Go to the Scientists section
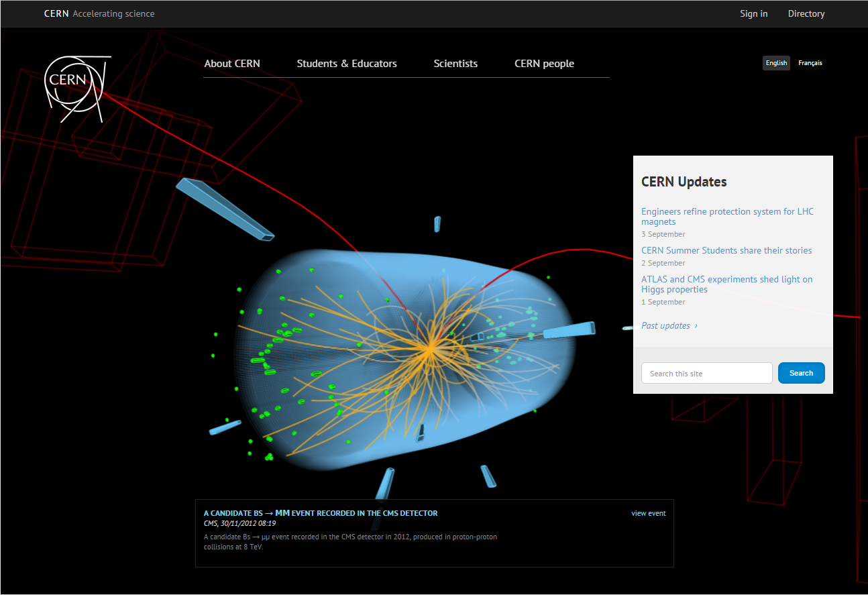The image size is (868, 595). 455,64
